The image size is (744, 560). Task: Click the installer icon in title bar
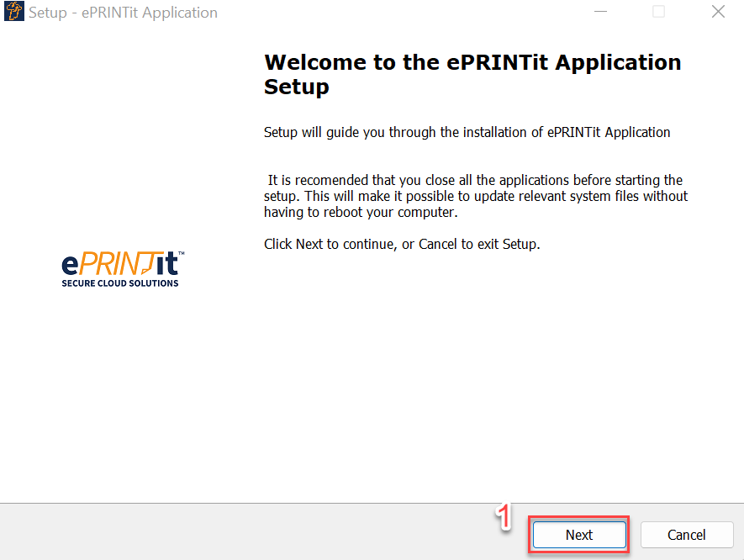[14, 13]
